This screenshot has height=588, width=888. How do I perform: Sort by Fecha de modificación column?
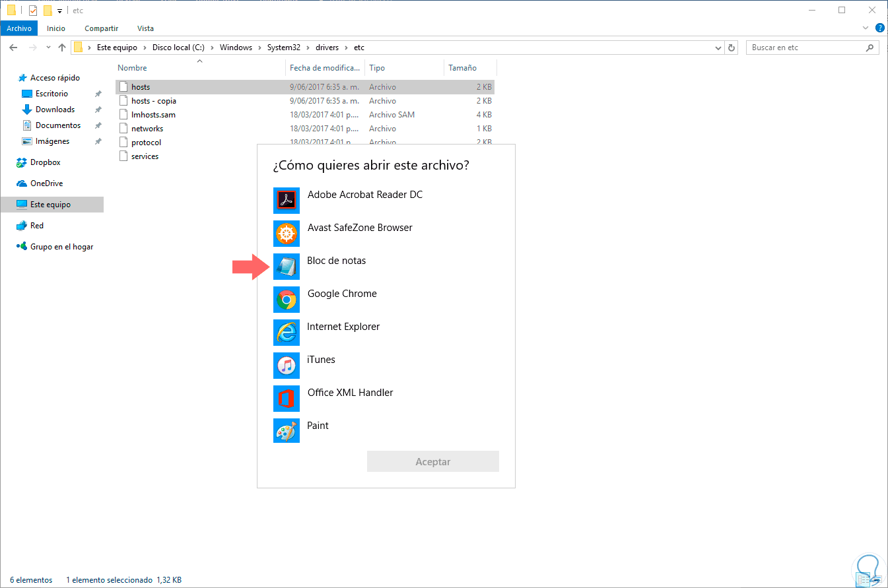[325, 68]
